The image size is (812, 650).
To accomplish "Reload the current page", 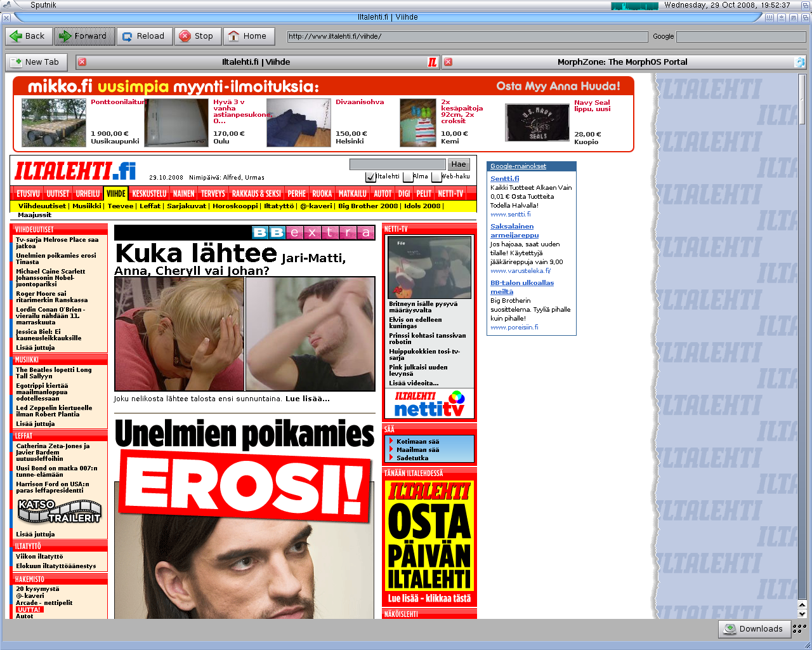I will click(145, 36).
